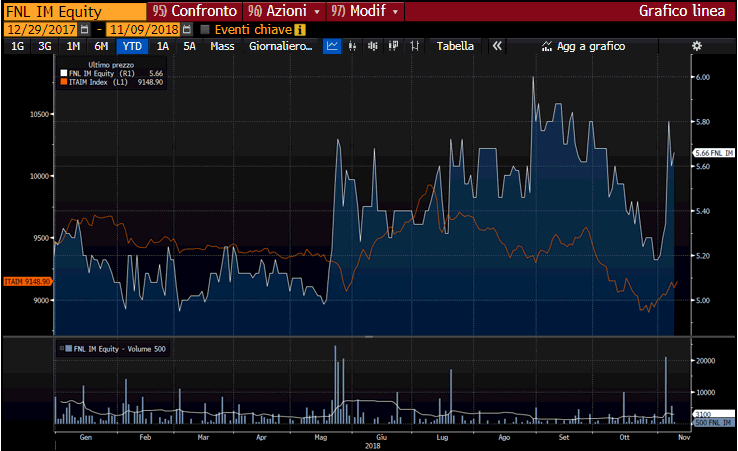Collapse panel with double-chevron icon
The width and height of the screenshot is (738, 451).
[x=497, y=46]
